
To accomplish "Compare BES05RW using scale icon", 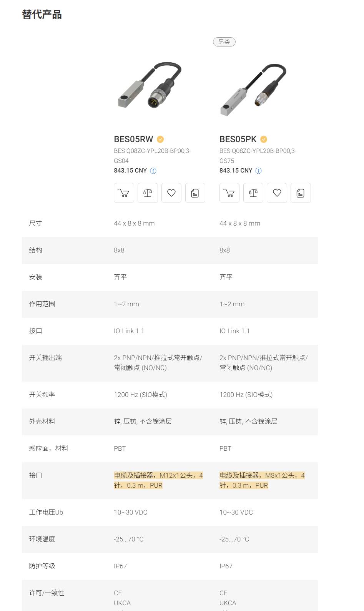I will click(148, 193).
